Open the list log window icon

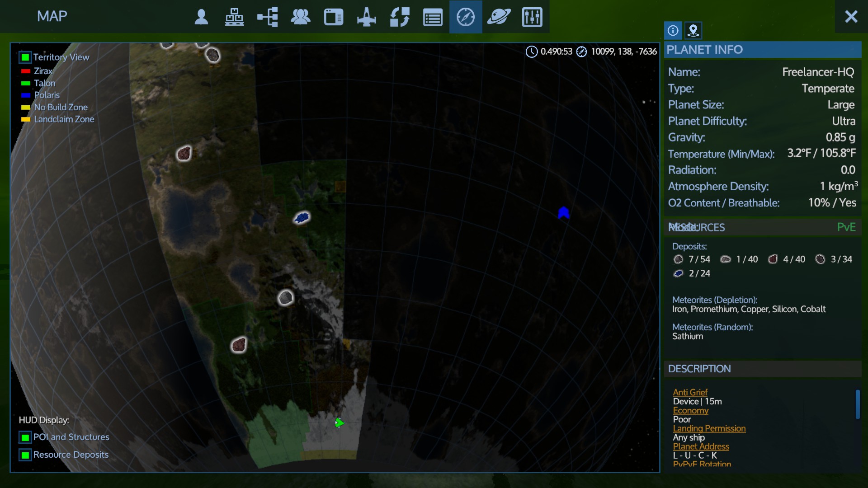pos(433,17)
